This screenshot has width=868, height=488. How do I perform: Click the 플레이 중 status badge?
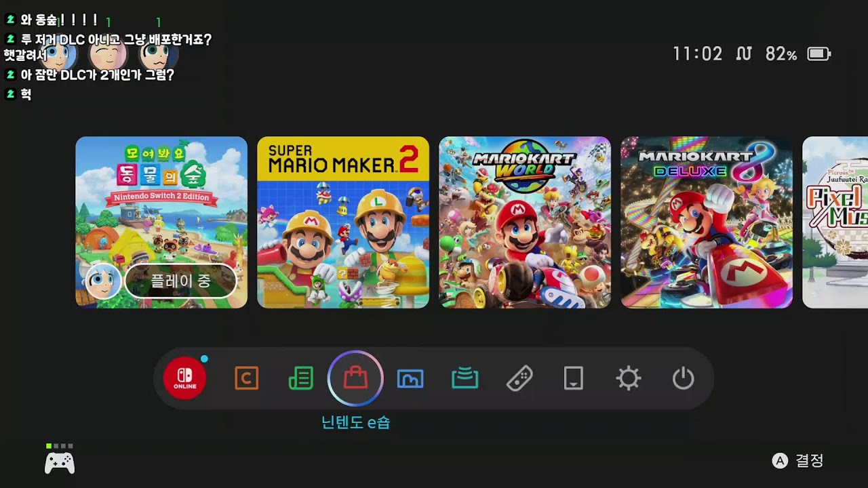[x=180, y=281]
